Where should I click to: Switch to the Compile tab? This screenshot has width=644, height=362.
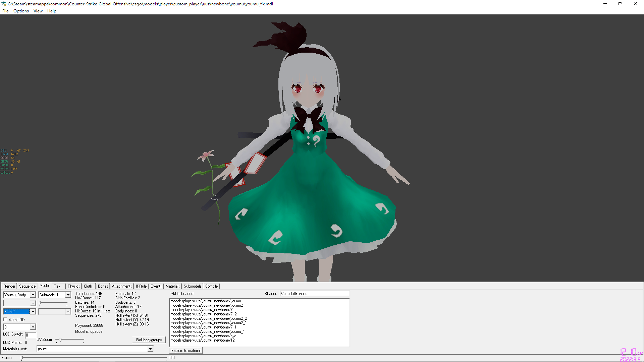212,286
